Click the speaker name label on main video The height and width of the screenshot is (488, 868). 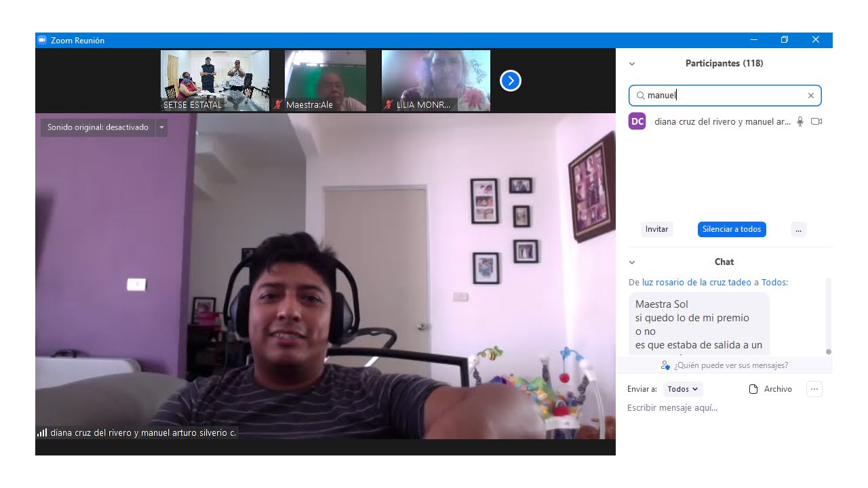tap(143, 432)
